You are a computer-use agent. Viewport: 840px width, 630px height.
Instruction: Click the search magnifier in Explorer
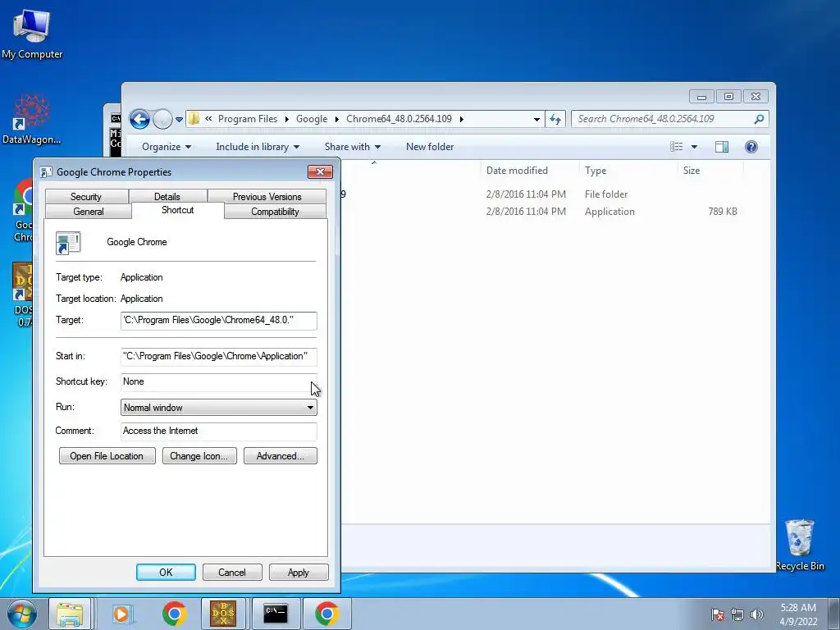759,119
